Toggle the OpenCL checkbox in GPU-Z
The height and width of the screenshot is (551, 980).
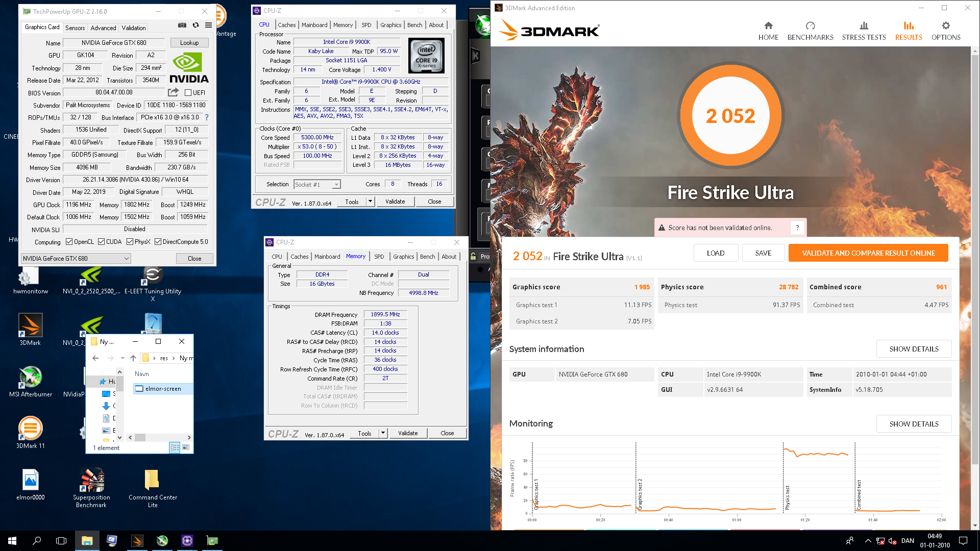coord(69,242)
